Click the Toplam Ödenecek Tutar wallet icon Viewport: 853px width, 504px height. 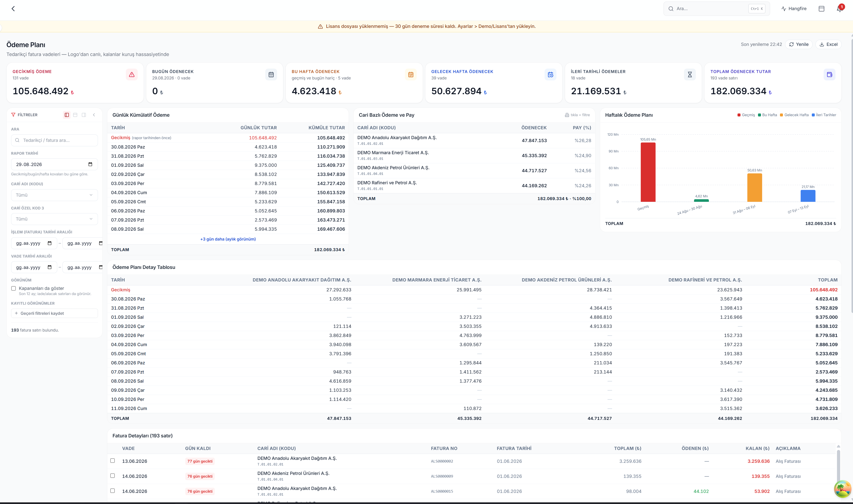click(829, 74)
